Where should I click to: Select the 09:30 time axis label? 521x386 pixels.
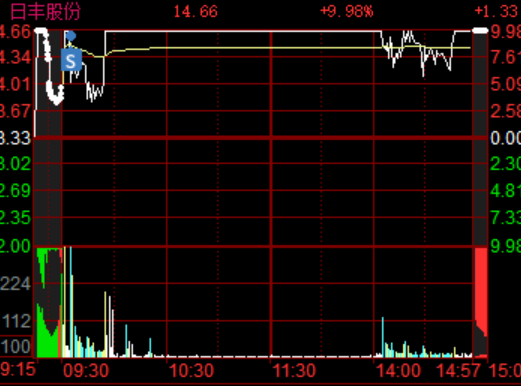[x=86, y=371]
